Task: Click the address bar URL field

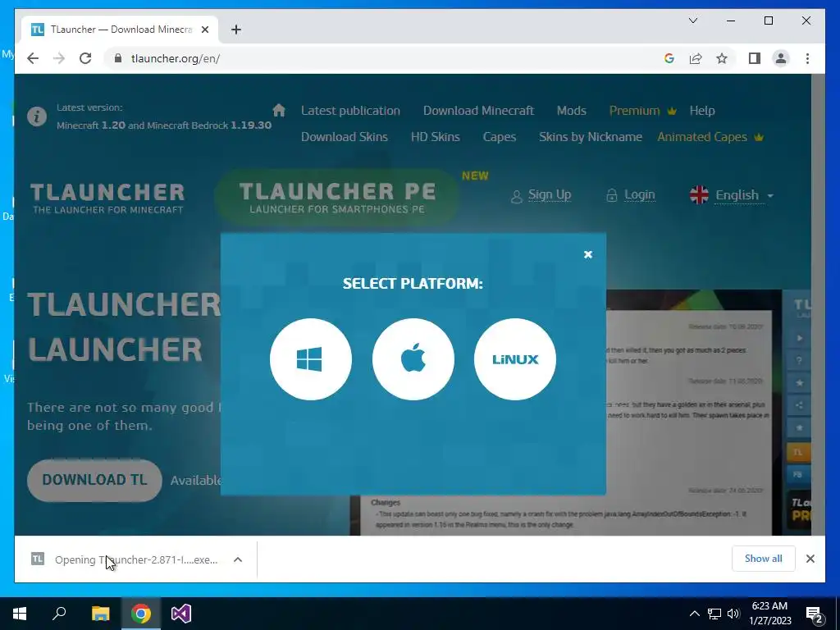Action: click(x=386, y=58)
